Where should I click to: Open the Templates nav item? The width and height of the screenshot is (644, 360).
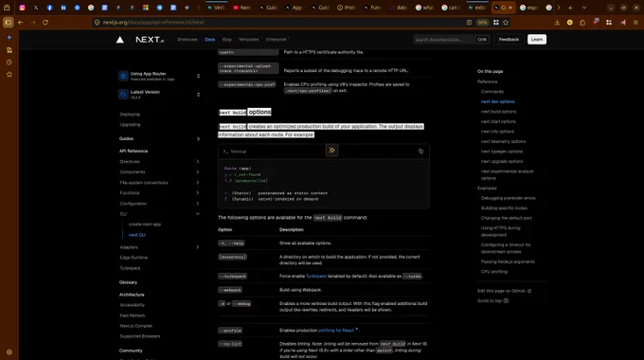click(x=248, y=40)
